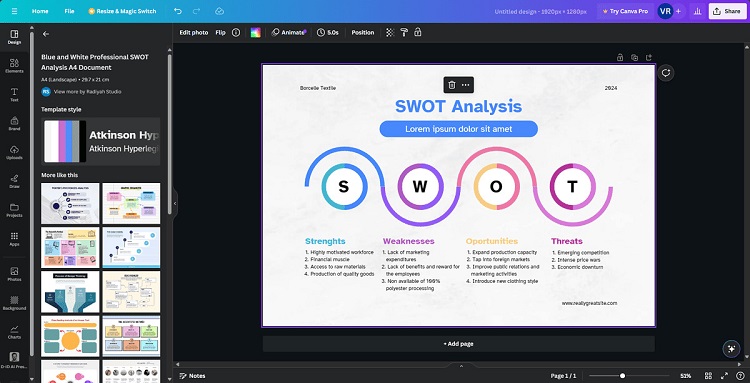Toggle the lock icon in toolbar

point(418,33)
